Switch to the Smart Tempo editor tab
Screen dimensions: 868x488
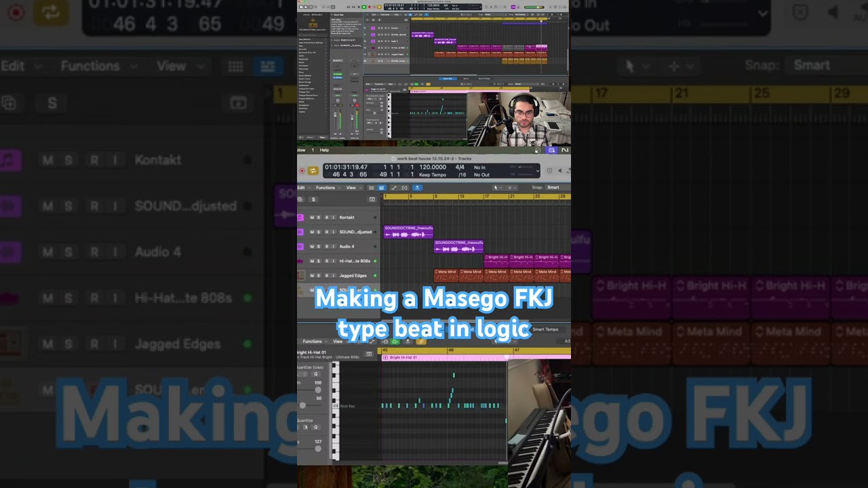546,329
